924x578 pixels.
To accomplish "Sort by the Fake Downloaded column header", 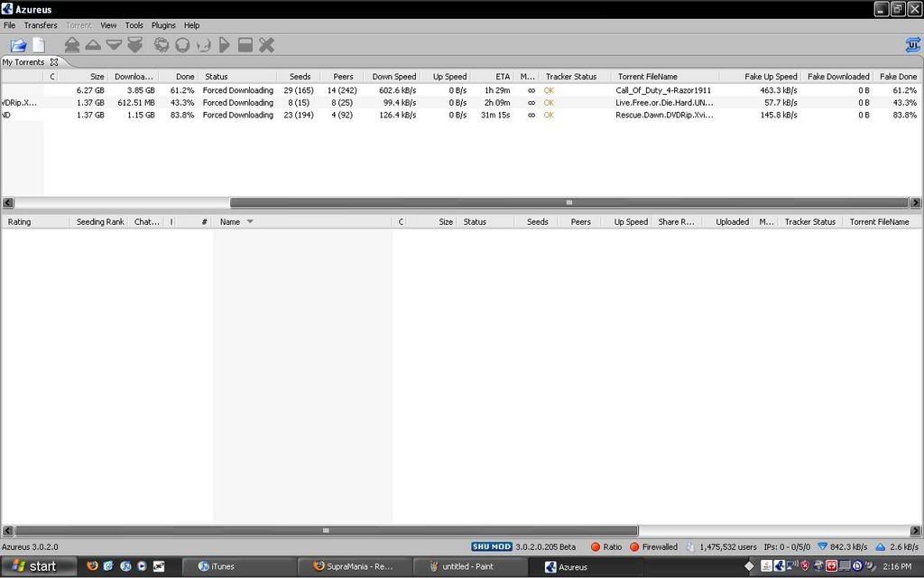I will pyautogui.click(x=838, y=77).
